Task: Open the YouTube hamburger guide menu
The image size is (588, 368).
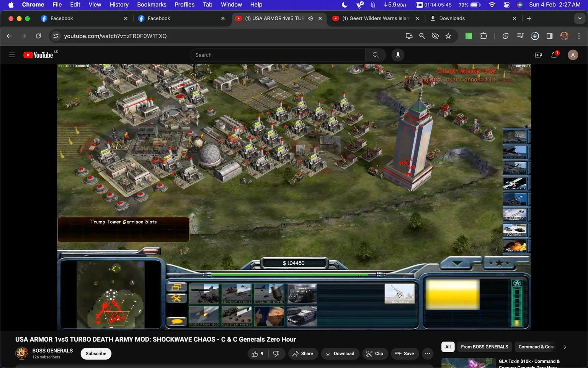Action: click(11, 55)
